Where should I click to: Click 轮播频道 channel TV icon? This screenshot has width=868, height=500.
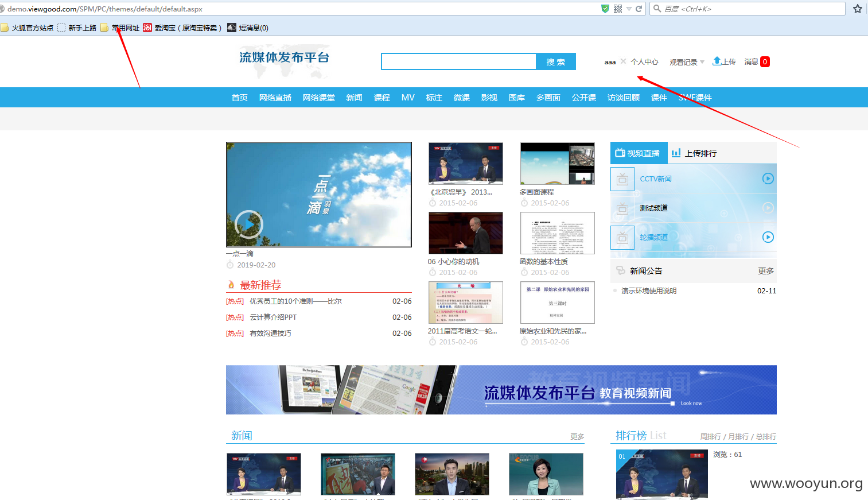pyautogui.click(x=622, y=238)
